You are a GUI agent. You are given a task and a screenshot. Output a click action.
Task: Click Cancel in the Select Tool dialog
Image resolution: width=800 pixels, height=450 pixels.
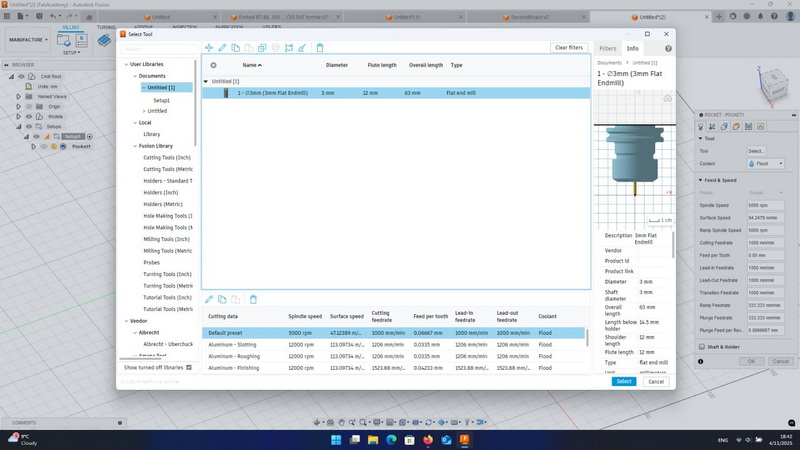coord(656,382)
